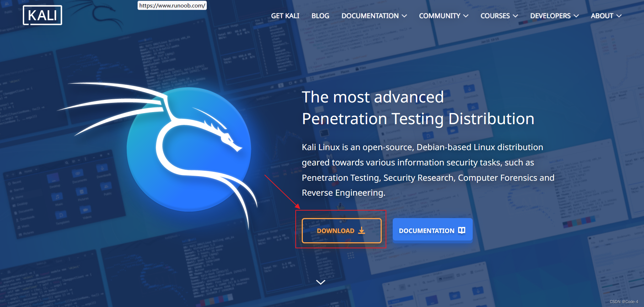Go to the BLOG page
The image size is (644, 307).
[x=320, y=16]
